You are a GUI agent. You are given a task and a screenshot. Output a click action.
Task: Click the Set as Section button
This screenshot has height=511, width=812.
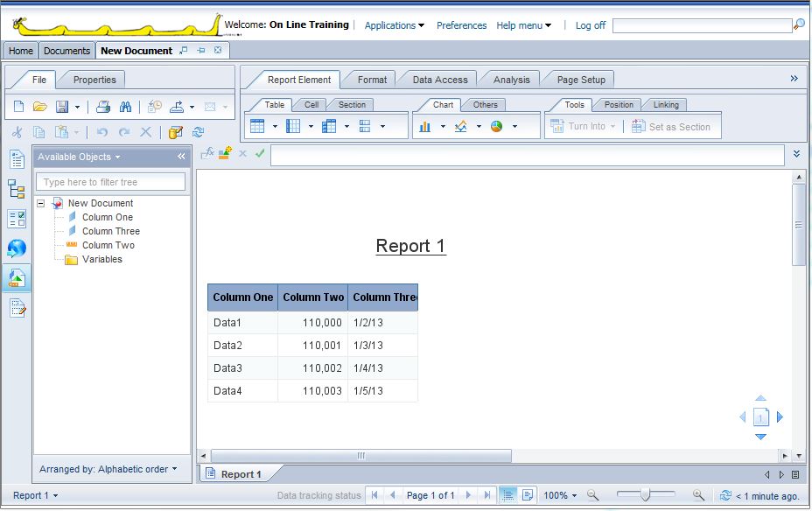[x=670, y=126]
